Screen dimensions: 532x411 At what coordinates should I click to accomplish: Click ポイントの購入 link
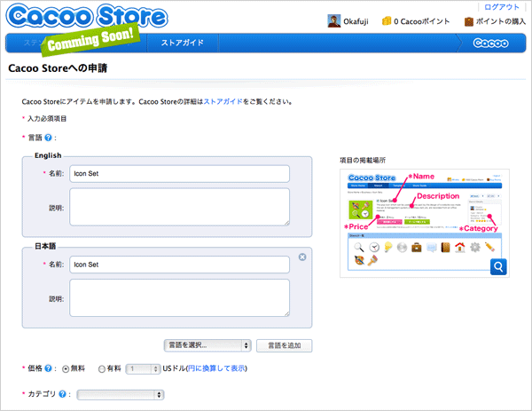[500, 21]
